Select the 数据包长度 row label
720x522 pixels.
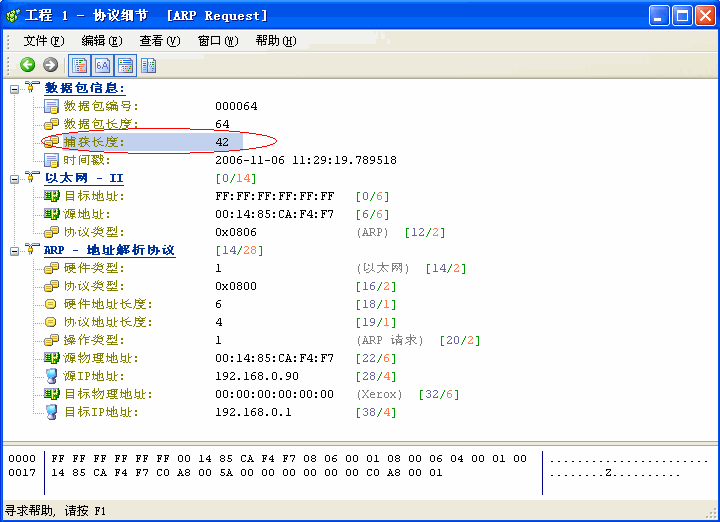(101, 124)
